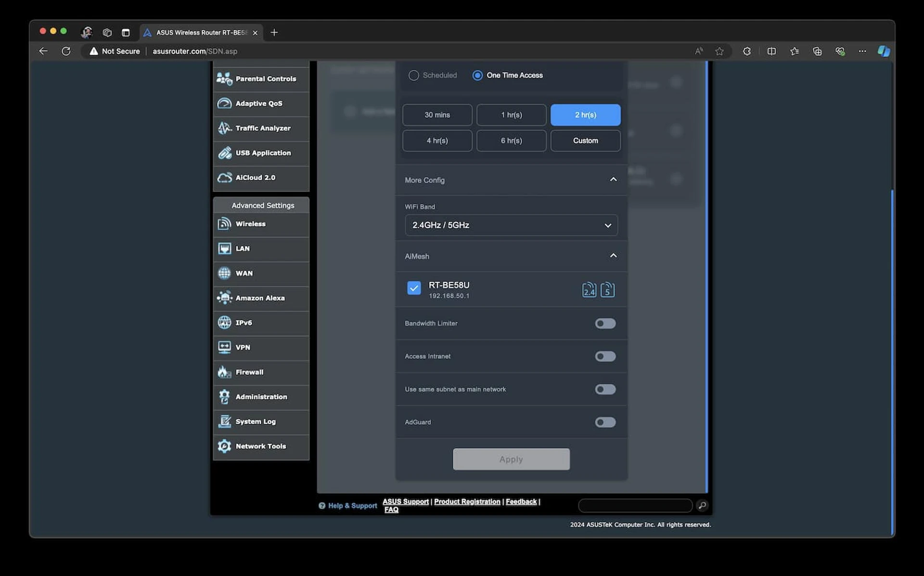Open Amazon Alexa icon
Viewport: 924px width, 576px height.
224,298
